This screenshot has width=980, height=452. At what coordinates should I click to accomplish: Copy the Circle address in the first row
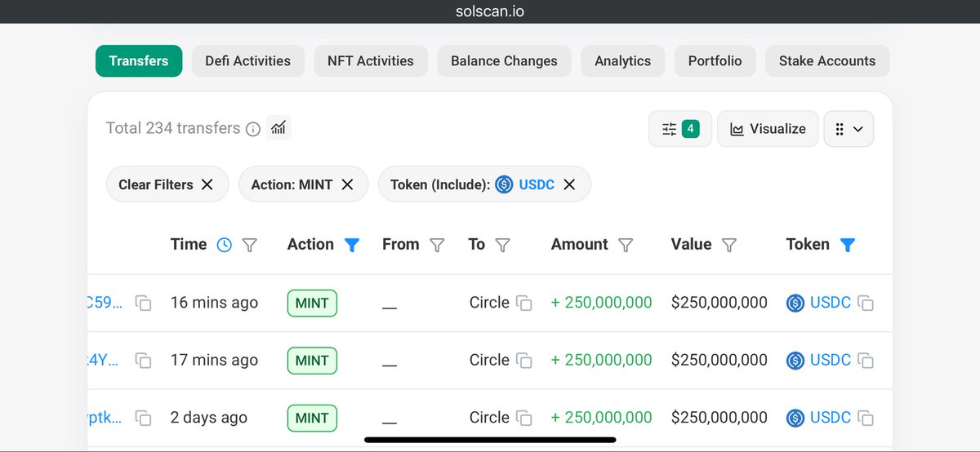pyautogui.click(x=524, y=304)
